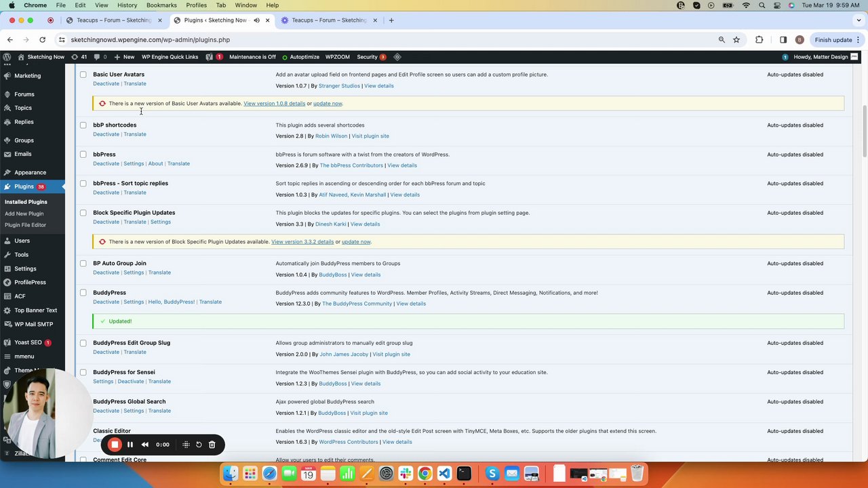The height and width of the screenshot is (488, 868).
Task: Click the Yoast SEO icon in admin bar
Action: tap(210, 57)
